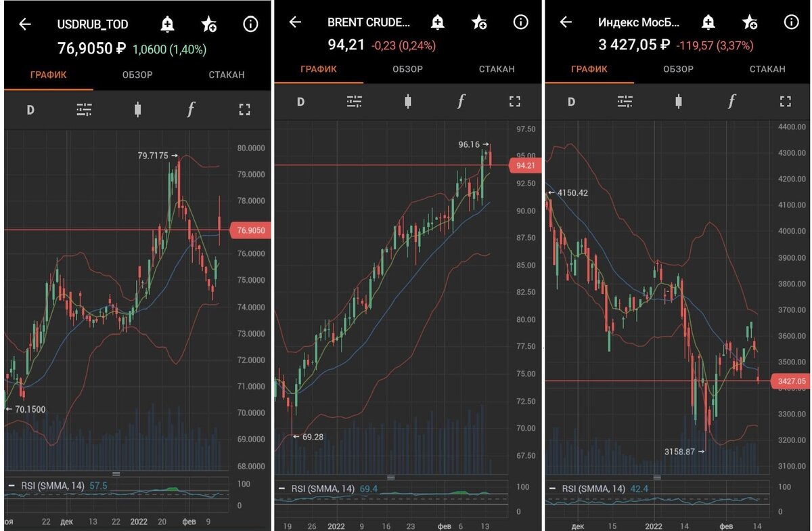
Task: Add Индекс МосБиржи to favorites star
Action: pos(750,22)
